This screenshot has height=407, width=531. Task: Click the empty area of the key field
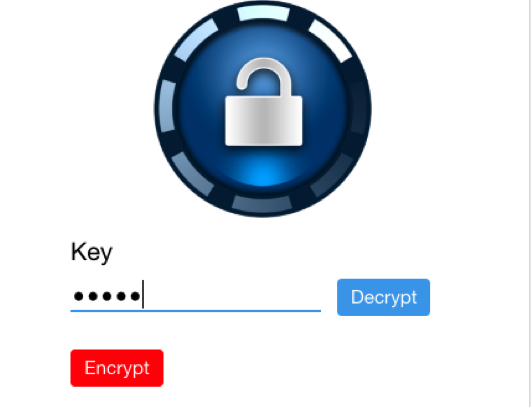(232, 295)
